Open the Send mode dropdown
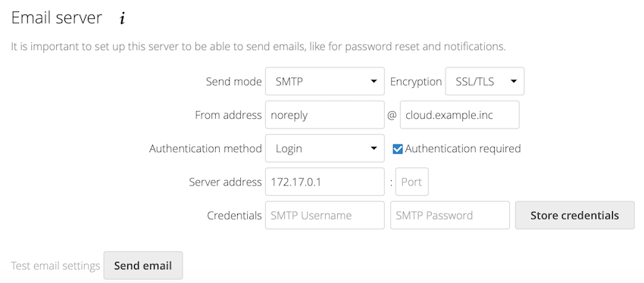The height and width of the screenshot is (283, 644). (x=325, y=81)
